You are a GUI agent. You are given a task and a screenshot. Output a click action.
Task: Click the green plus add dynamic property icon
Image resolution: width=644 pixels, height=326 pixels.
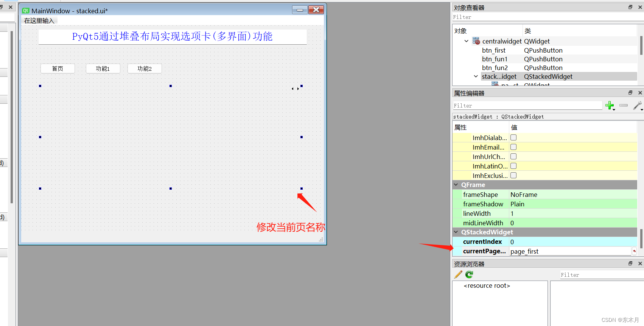tap(610, 106)
